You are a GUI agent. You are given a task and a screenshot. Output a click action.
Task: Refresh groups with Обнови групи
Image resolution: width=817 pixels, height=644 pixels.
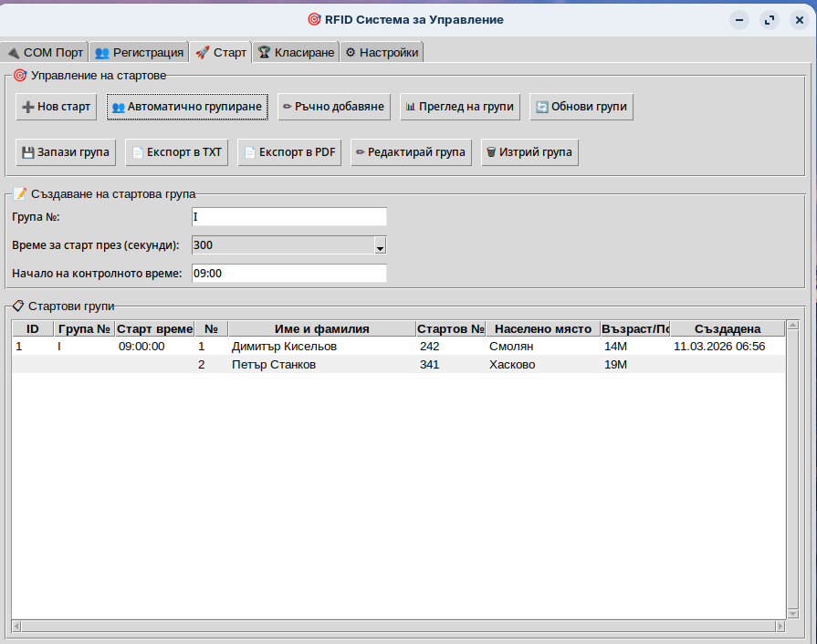point(581,107)
